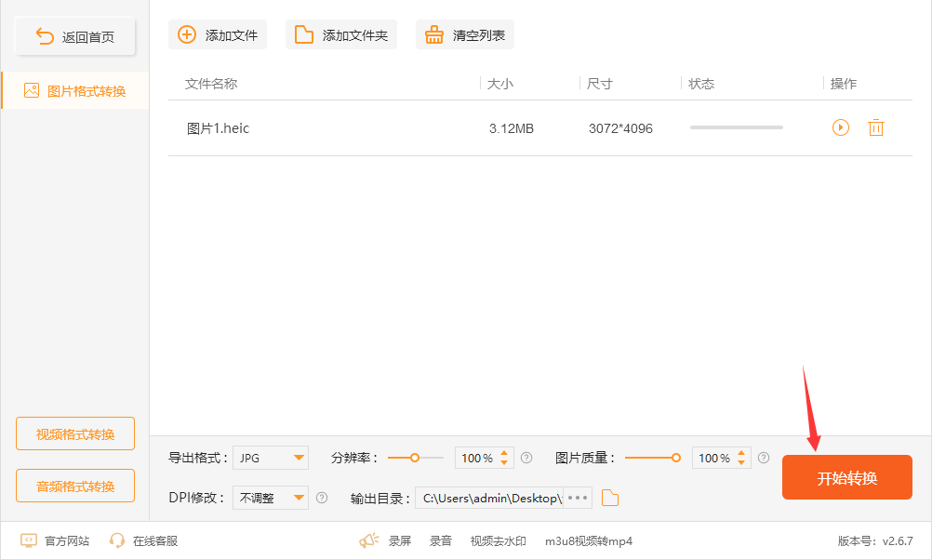Click the 清空列表 button label

tap(479, 35)
